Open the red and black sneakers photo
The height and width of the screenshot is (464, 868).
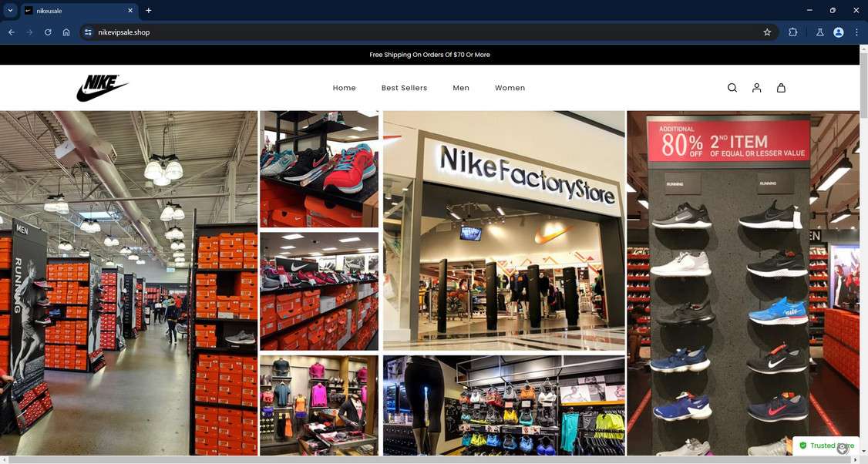(319, 169)
